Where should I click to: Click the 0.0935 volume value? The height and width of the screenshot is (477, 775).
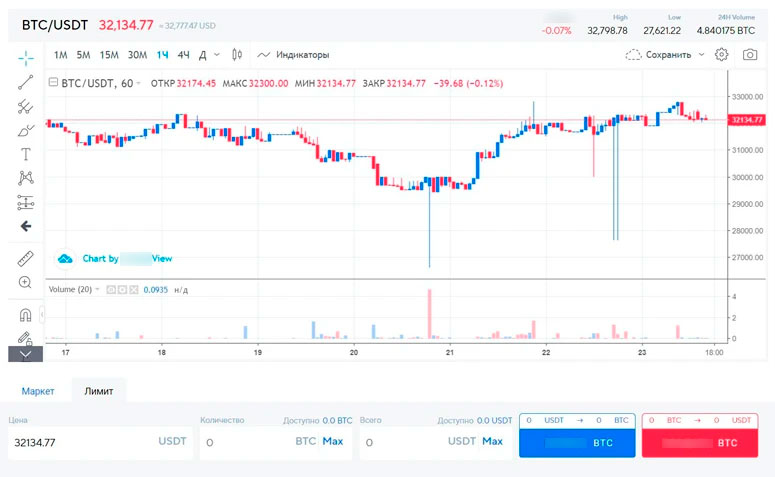156,290
